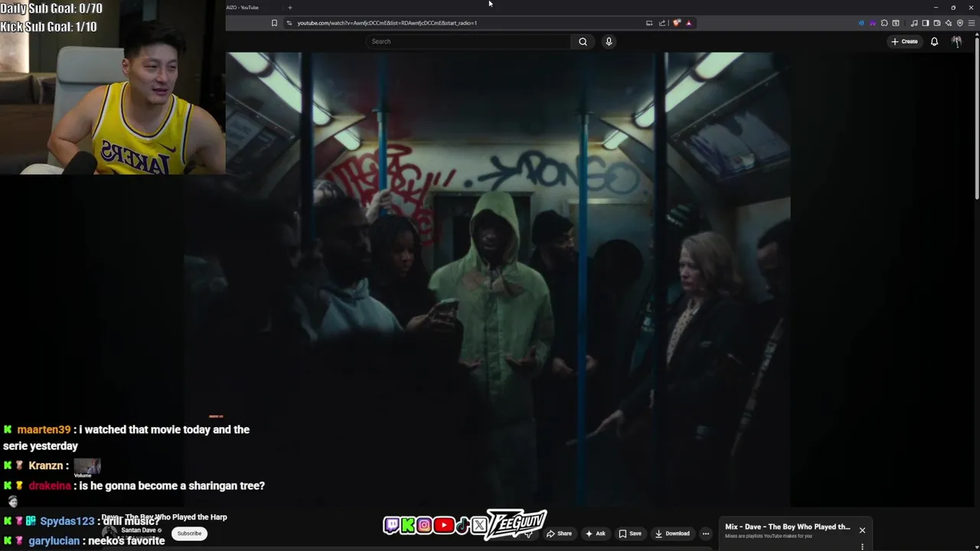Click chat username garylucian
Screen dimensions: 980x551
pos(54,540)
